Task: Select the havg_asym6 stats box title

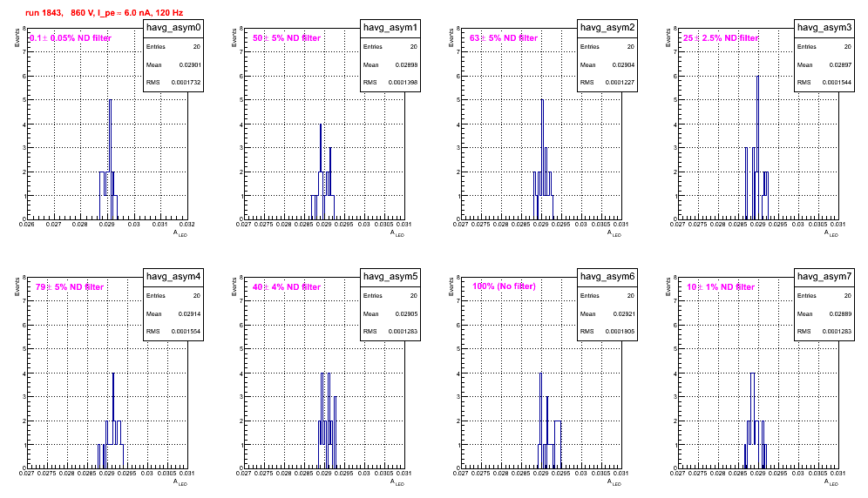Action: point(607,277)
